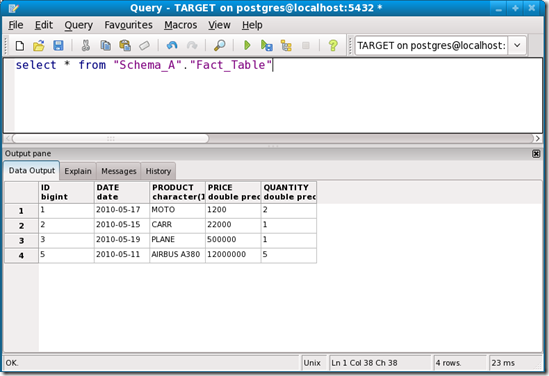Click the date cell 2010-05-19
The width and height of the screenshot is (549, 376).
tap(122, 240)
